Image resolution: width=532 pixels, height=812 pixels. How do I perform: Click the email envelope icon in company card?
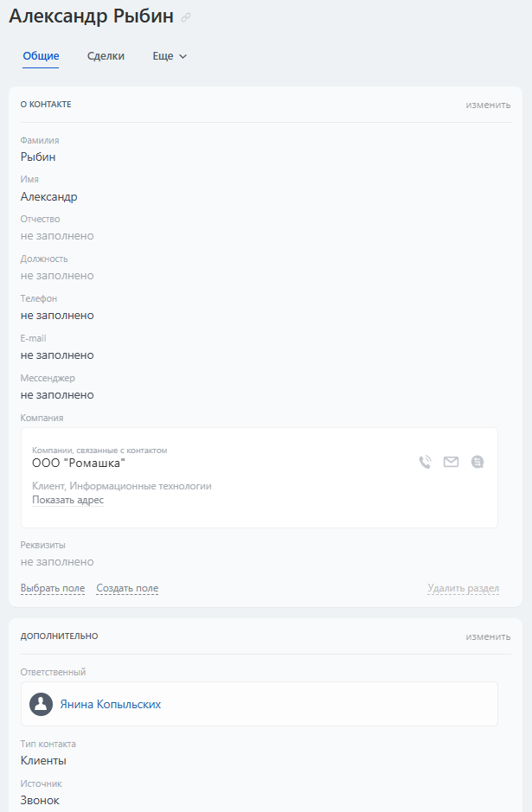(x=451, y=462)
